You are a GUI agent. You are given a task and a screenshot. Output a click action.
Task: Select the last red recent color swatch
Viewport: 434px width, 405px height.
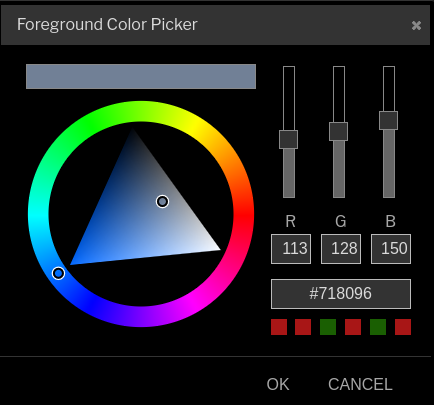pos(403,327)
